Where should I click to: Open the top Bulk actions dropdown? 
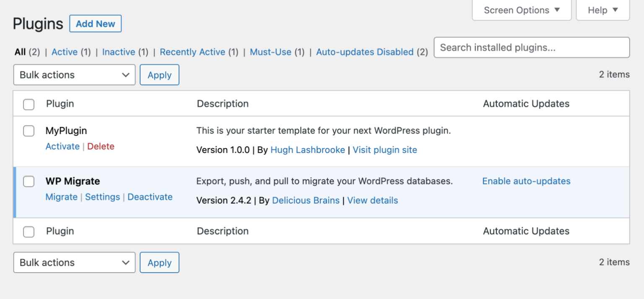pos(74,75)
